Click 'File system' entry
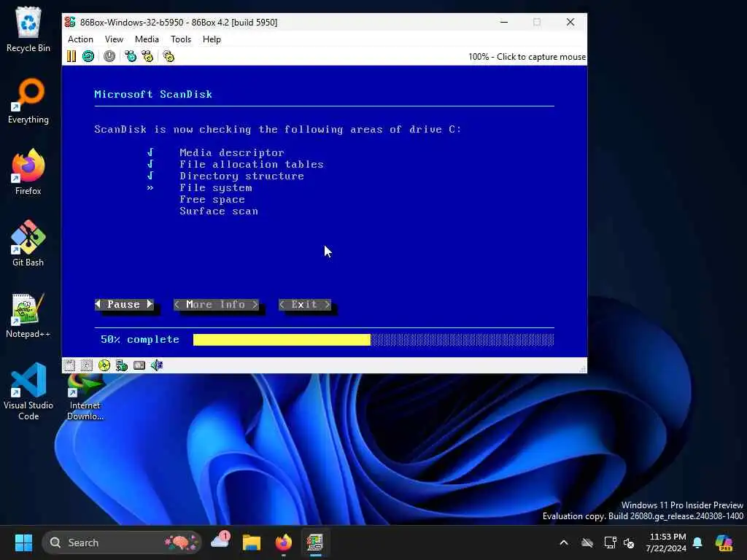This screenshot has width=747, height=560. pyautogui.click(x=216, y=188)
